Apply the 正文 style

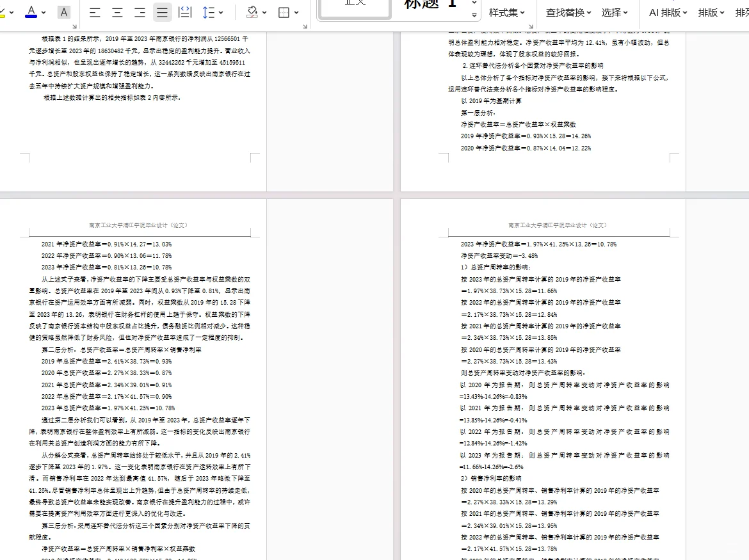click(x=355, y=8)
